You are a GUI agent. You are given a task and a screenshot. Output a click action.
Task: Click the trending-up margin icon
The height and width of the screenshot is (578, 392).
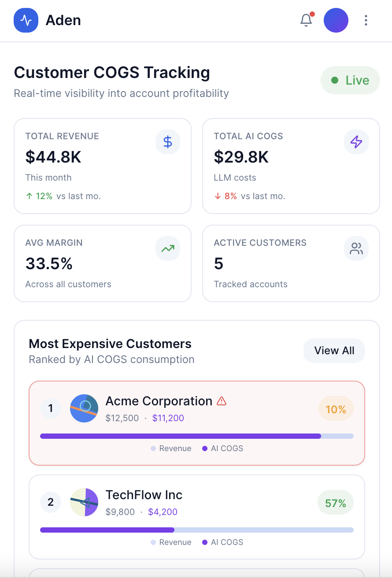tap(168, 248)
